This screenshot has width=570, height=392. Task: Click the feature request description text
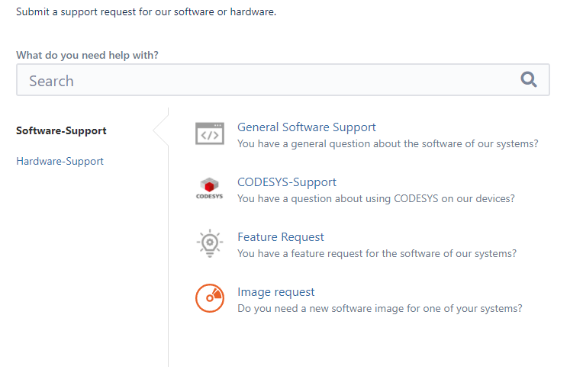[x=377, y=254]
